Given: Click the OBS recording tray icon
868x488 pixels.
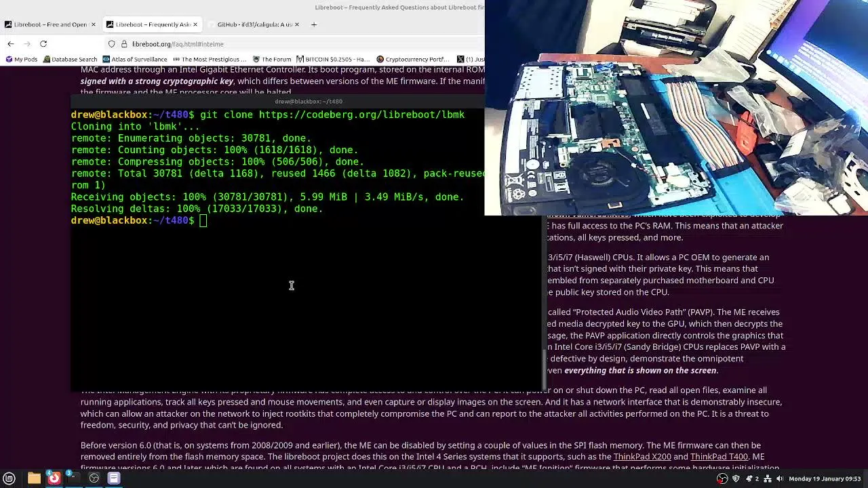Looking at the screenshot, I should coord(722,479).
